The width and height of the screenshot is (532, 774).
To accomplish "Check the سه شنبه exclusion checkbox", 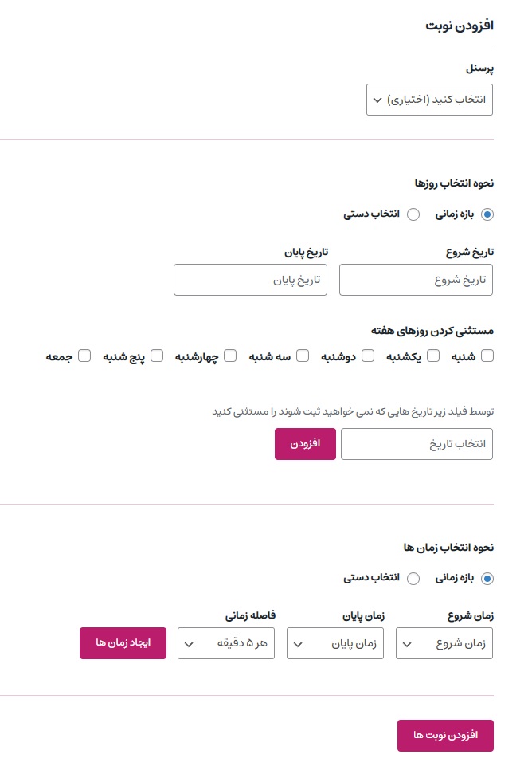I will (x=303, y=356).
